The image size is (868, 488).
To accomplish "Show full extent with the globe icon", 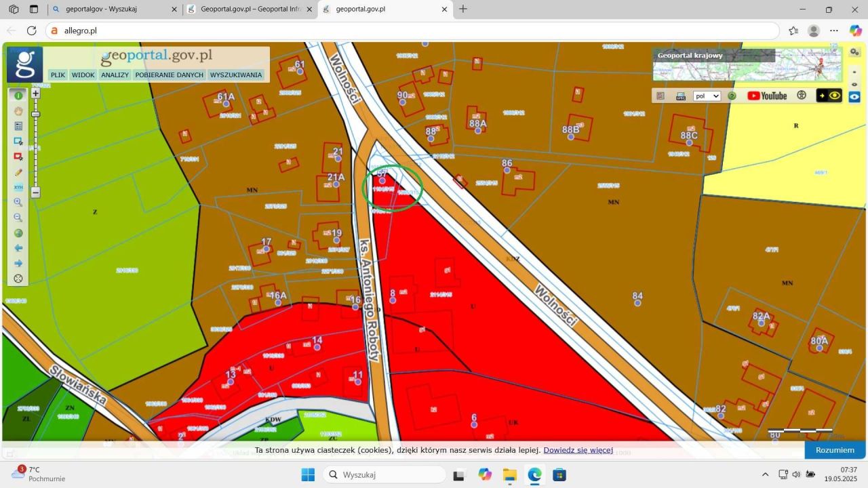I will pyautogui.click(x=18, y=233).
